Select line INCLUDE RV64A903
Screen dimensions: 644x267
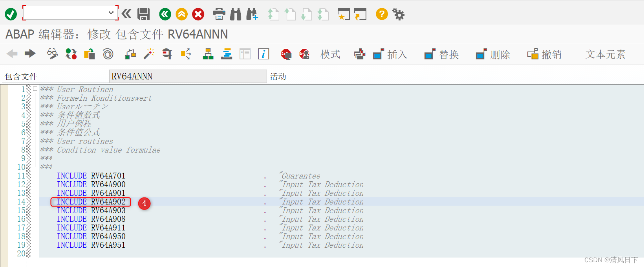point(91,210)
